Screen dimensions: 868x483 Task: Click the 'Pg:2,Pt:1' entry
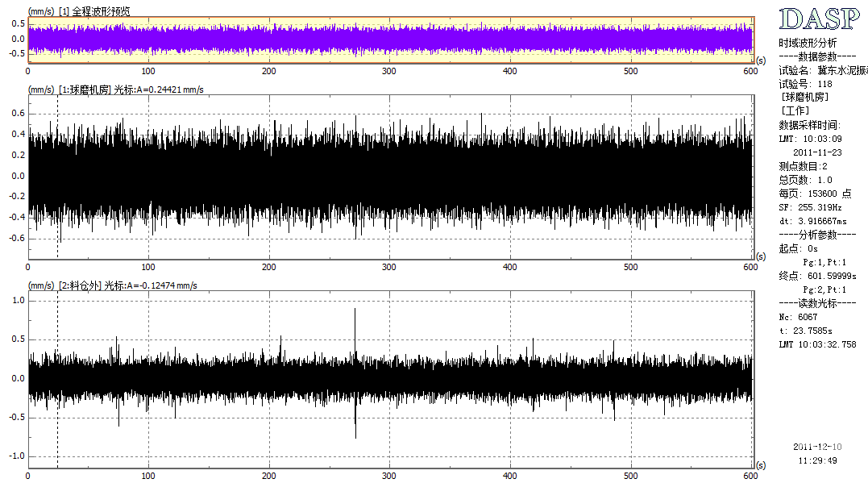click(x=824, y=289)
